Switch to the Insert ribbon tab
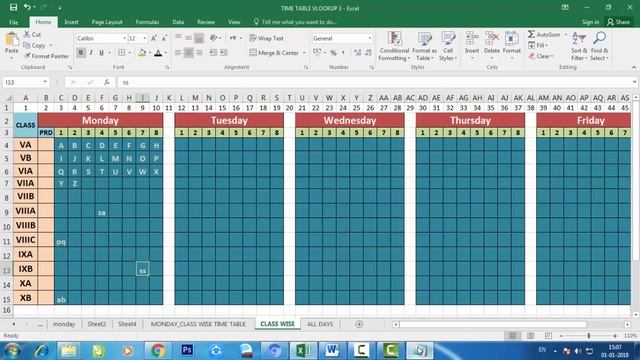Image resolution: width=640 pixels, height=360 pixels. pos(71,22)
